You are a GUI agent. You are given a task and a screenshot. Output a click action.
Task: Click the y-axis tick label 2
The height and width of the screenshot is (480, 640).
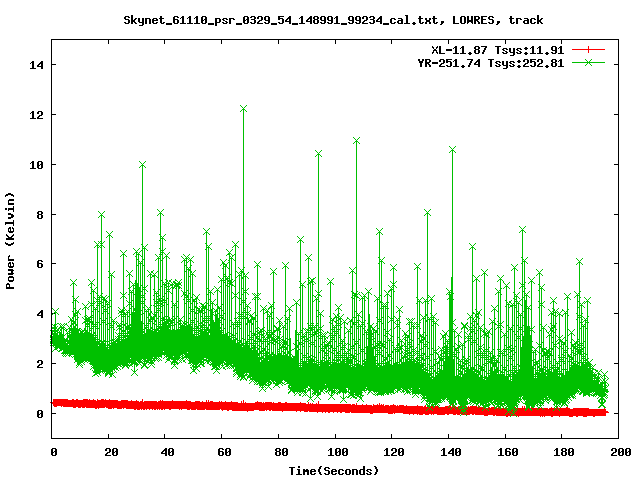tap(39, 364)
